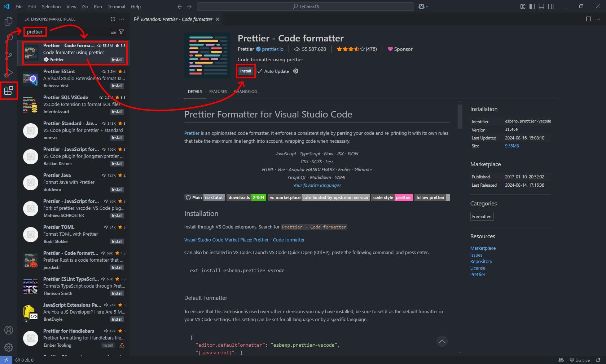Open the Copilot chat icon in title bar
The image size is (606, 364).
tap(421, 6)
